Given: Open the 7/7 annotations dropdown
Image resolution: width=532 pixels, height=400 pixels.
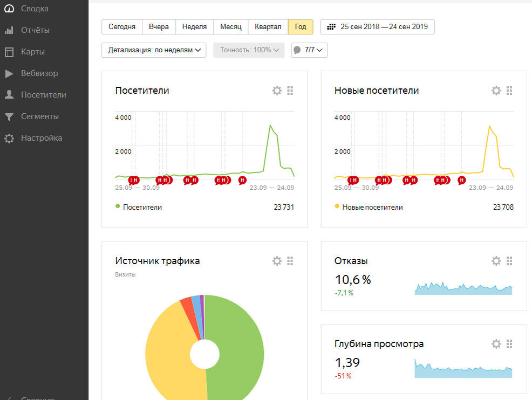Looking at the screenshot, I should pyautogui.click(x=309, y=50).
